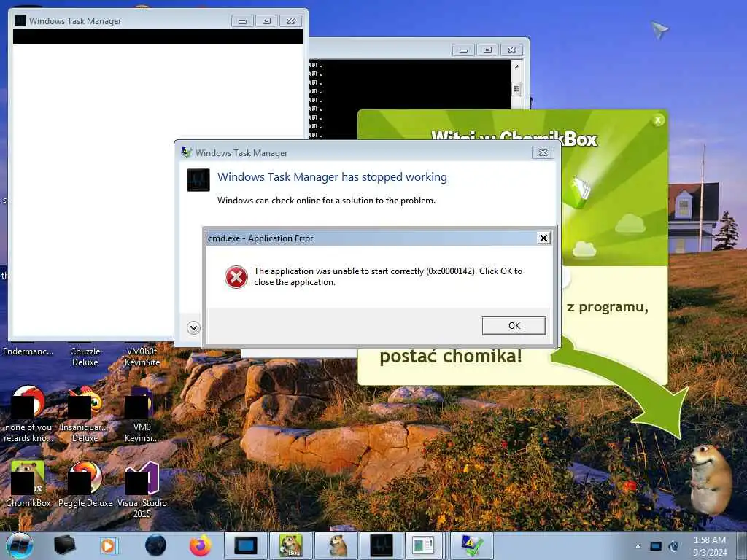Select the VM0b0t KevinSite desktop label

tap(142, 357)
